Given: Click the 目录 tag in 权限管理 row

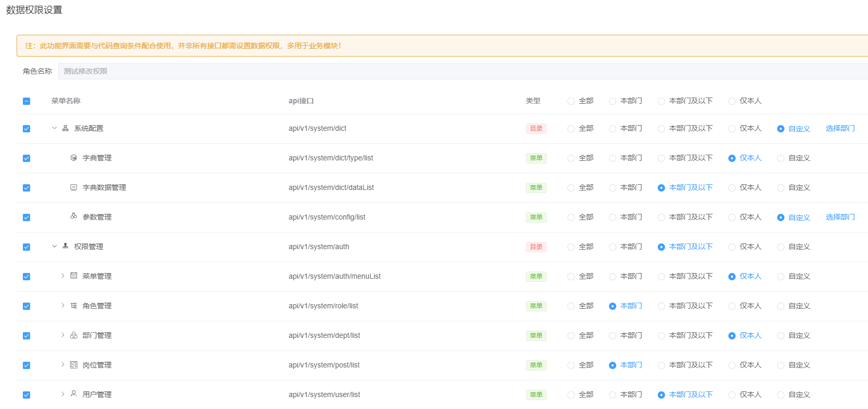Looking at the screenshot, I should [536, 247].
